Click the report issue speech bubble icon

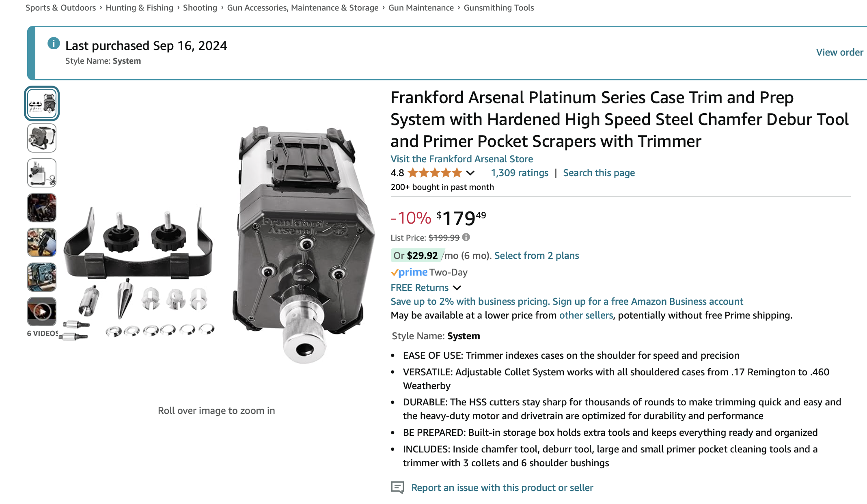click(x=397, y=487)
